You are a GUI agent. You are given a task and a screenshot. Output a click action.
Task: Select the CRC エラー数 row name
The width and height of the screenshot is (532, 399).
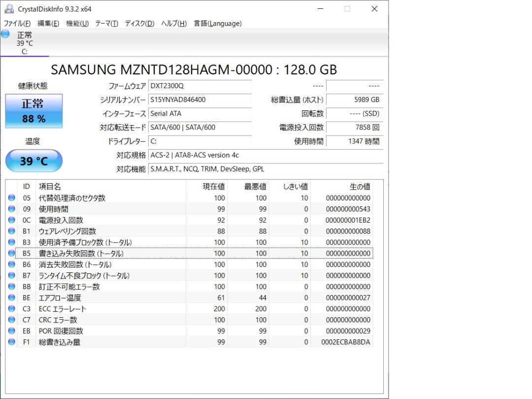click(58, 320)
